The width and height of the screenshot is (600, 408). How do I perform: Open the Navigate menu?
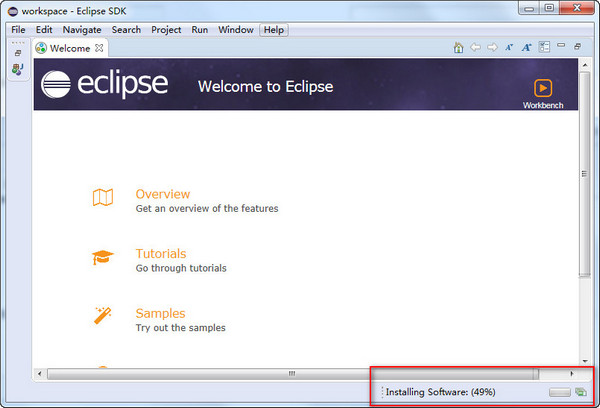[x=82, y=29]
